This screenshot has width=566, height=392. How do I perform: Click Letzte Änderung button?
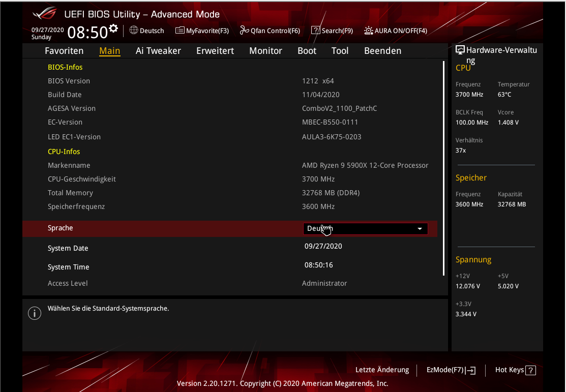coord(382,370)
